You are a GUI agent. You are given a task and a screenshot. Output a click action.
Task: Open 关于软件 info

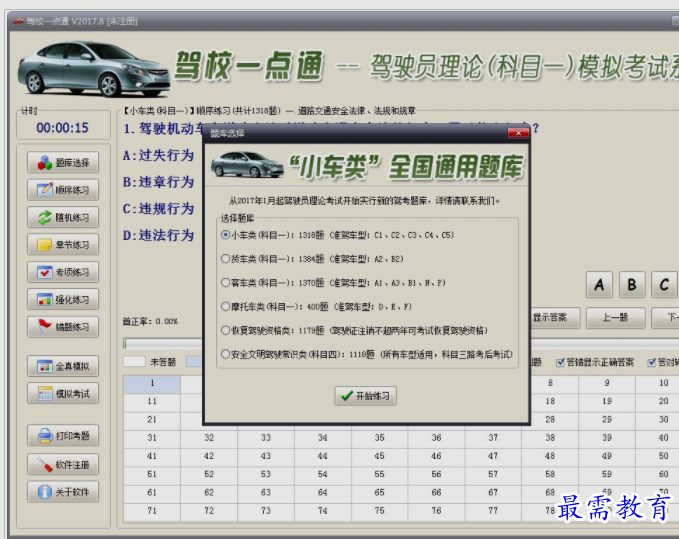(x=63, y=492)
